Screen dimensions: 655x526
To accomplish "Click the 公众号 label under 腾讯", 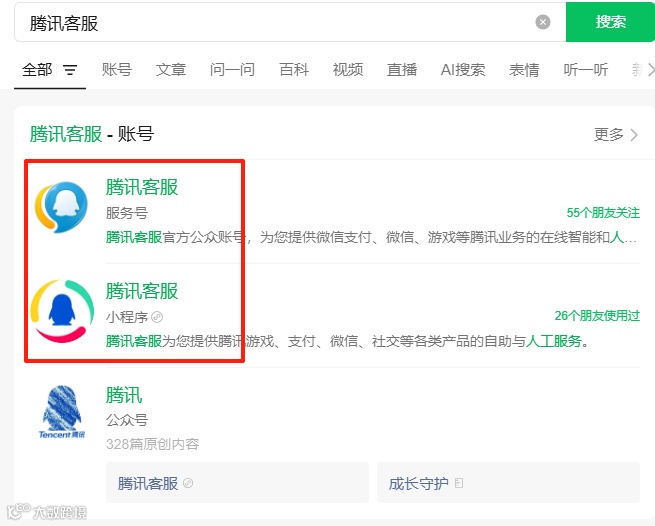I will tap(127, 420).
